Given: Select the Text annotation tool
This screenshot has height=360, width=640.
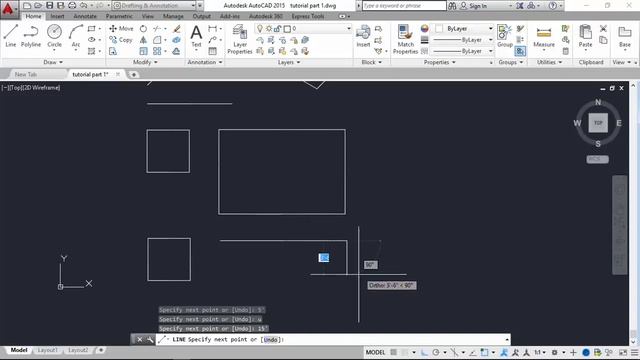Looking at the screenshot, I should point(196,36).
